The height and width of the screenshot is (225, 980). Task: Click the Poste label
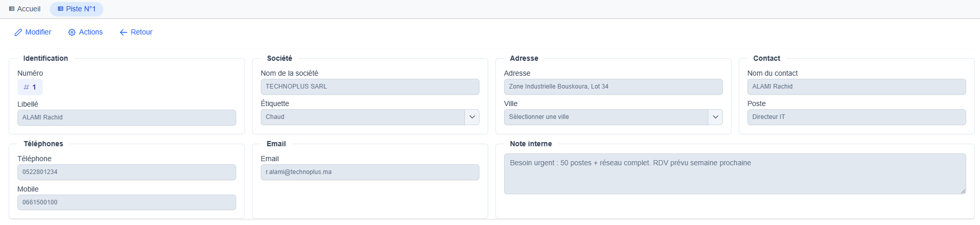point(756,103)
